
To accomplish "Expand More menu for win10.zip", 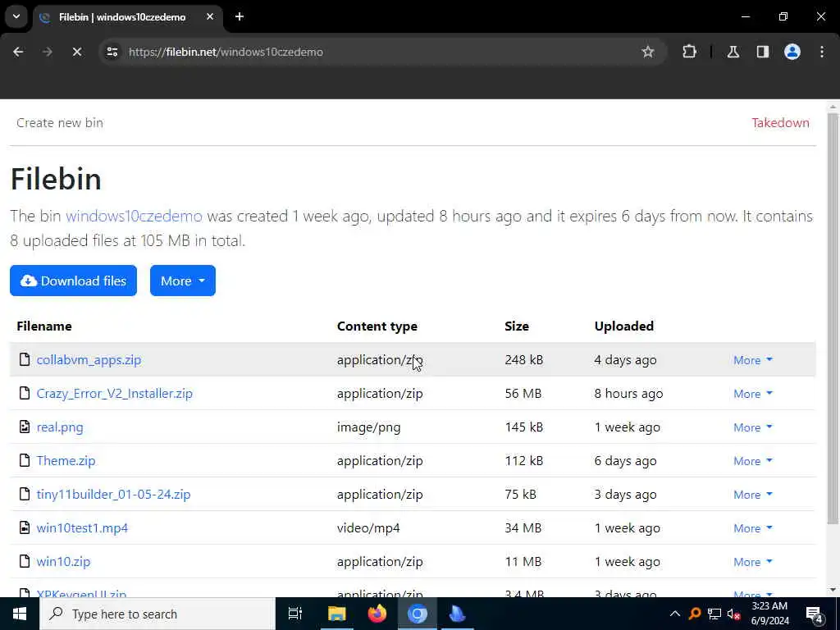I will 753,562.
